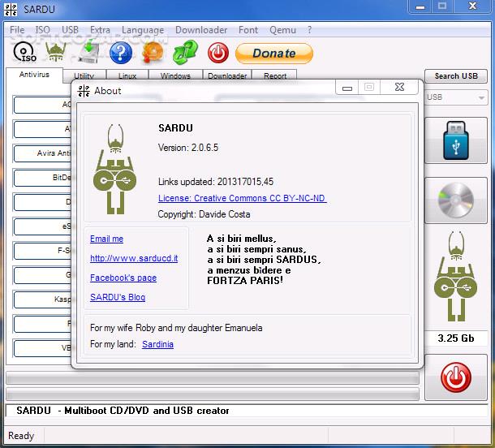Click SARDU mascot logo above 3.25 Gb
The height and width of the screenshot is (448, 495).
coord(455,276)
